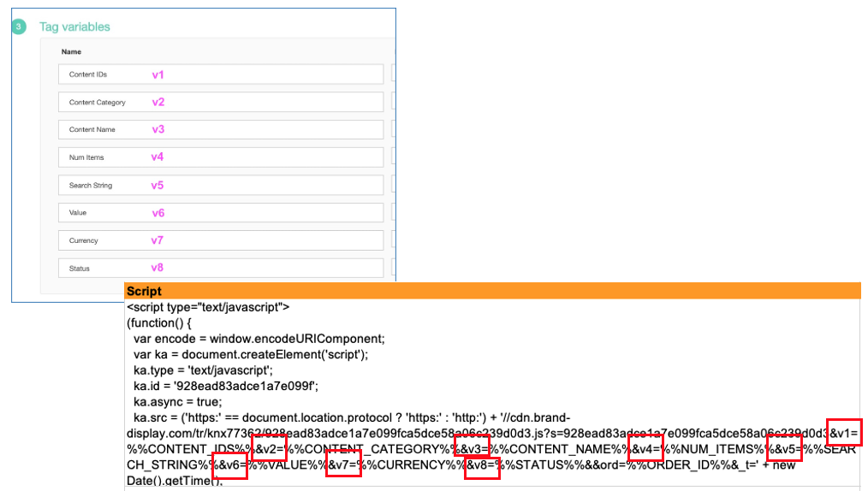The height and width of the screenshot is (491, 868).
Task: Select the Content Category field
Action: (221, 102)
